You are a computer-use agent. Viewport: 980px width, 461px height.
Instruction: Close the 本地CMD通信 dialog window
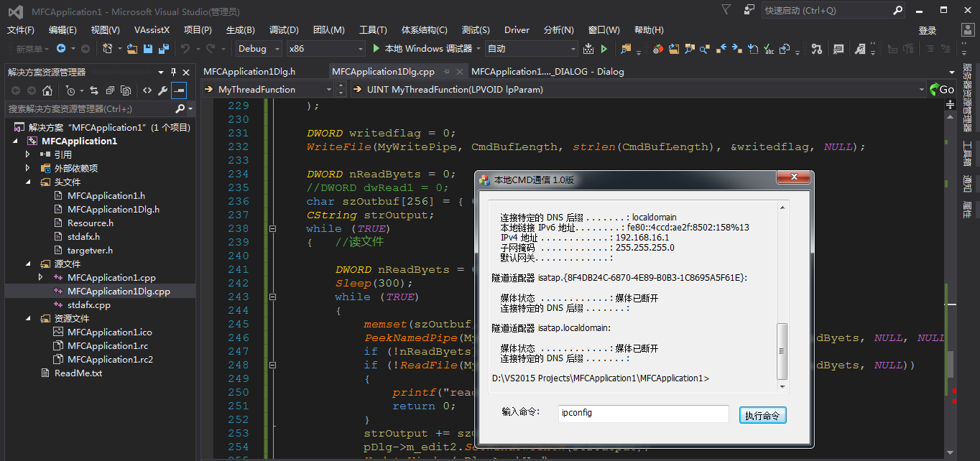[x=793, y=178]
